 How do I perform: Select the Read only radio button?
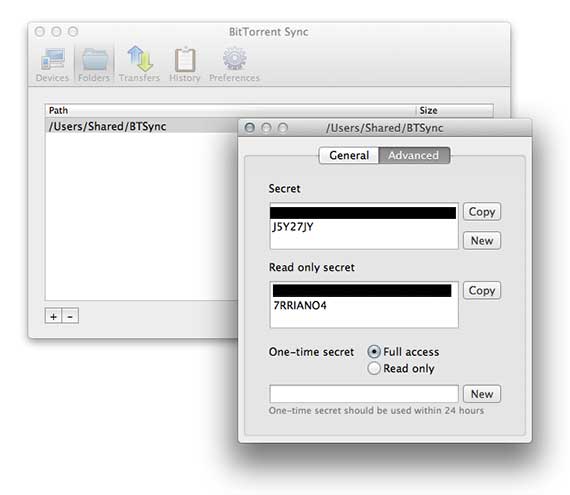[x=374, y=369]
